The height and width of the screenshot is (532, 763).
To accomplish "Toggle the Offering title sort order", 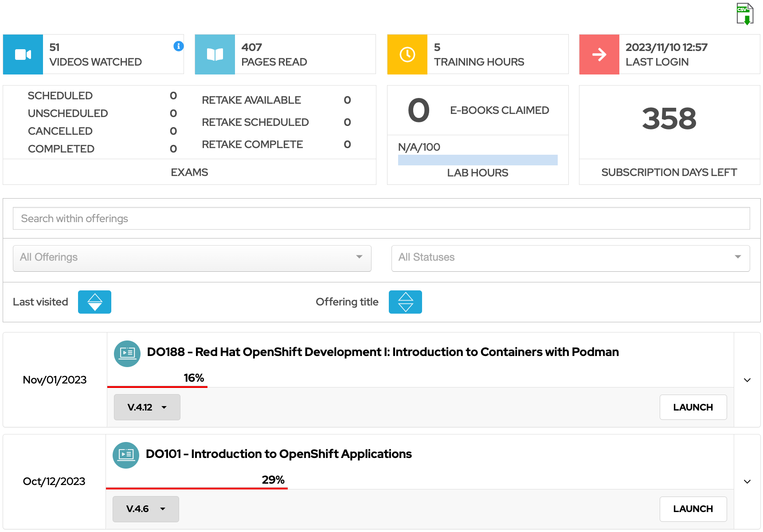I will 405,302.
